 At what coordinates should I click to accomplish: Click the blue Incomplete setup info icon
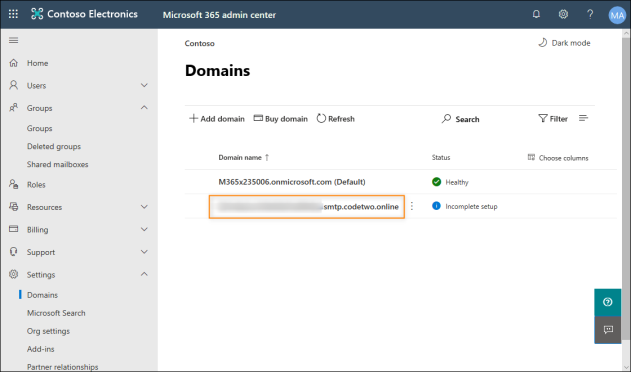(x=436, y=206)
